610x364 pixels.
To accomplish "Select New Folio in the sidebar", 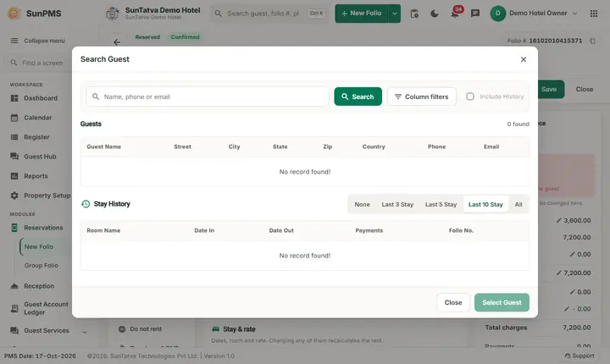I will 39,246.
